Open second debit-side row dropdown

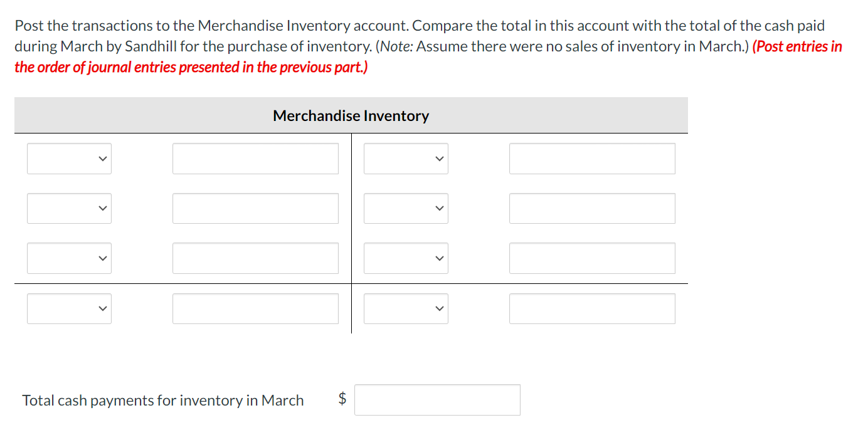point(69,208)
